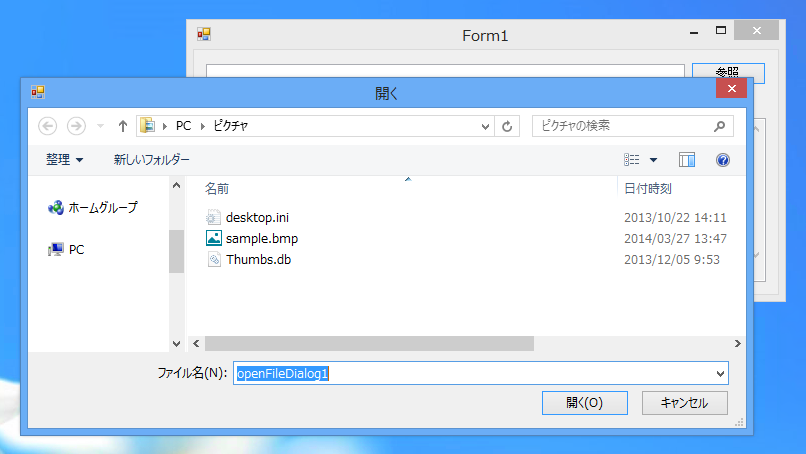The width and height of the screenshot is (806, 454).
Task: Click the キャンセル button
Action: tap(684, 403)
